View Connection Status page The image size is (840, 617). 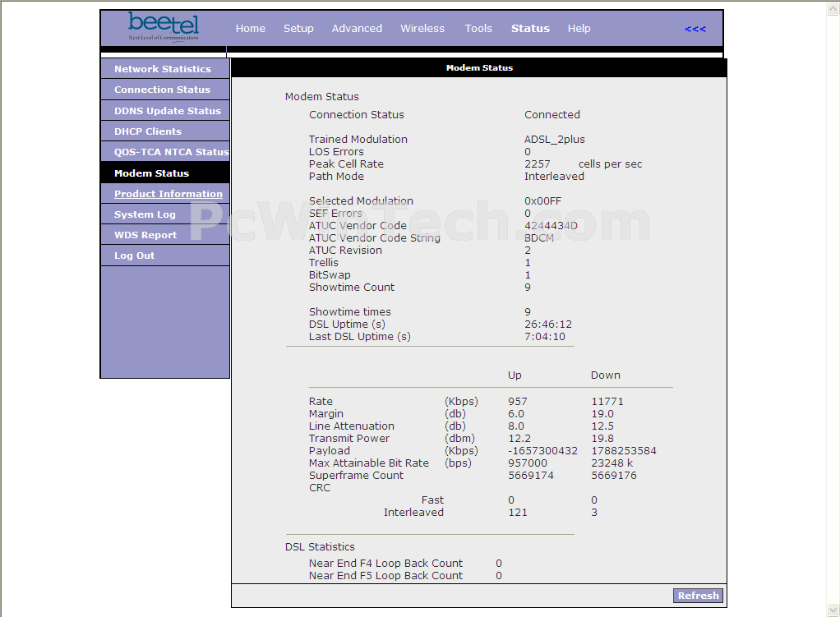165,90
